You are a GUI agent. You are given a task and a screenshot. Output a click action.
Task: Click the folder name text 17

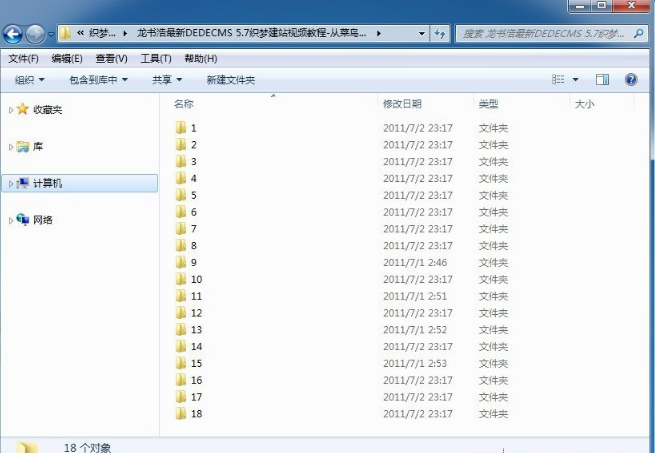click(x=196, y=397)
